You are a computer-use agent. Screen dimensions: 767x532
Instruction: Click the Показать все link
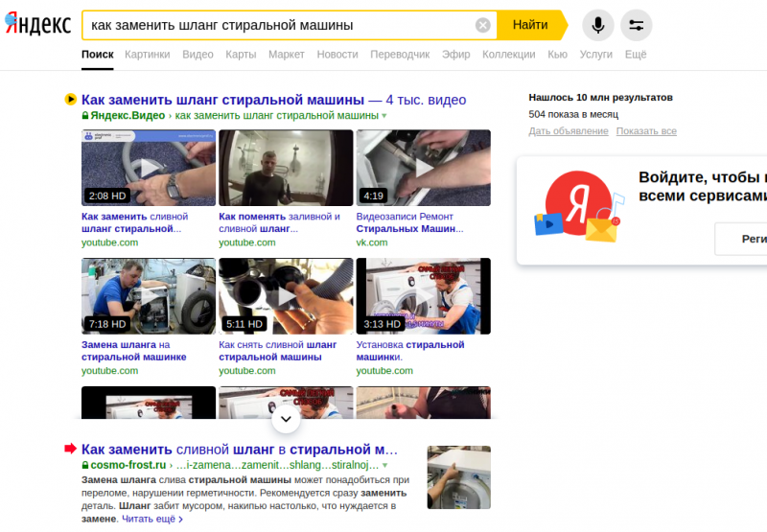646,131
